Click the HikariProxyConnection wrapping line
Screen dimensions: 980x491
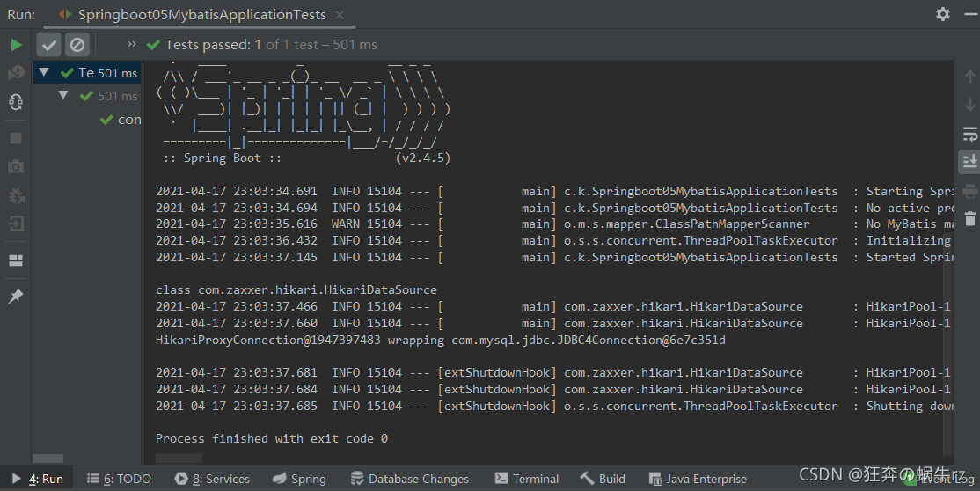point(441,340)
